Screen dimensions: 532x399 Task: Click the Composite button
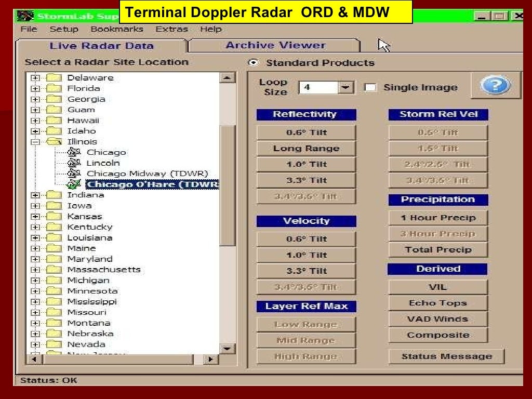click(438, 335)
